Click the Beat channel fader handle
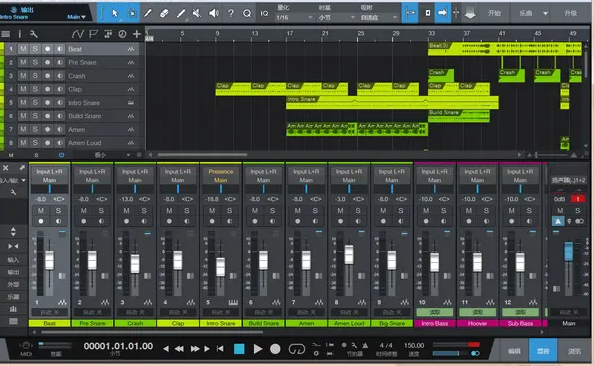The width and height of the screenshot is (594, 366). (x=49, y=260)
